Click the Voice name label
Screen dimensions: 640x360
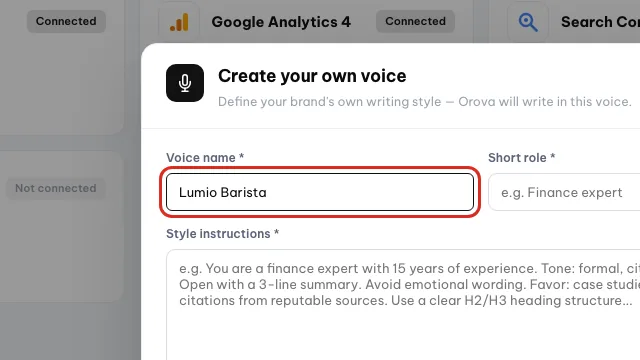coord(205,158)
